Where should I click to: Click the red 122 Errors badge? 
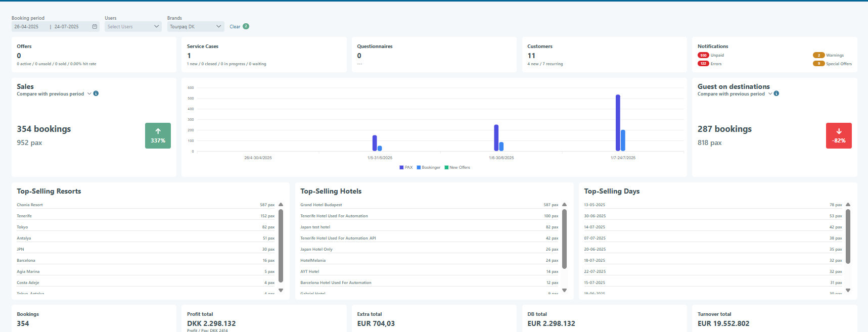click(x=703, y=64)
